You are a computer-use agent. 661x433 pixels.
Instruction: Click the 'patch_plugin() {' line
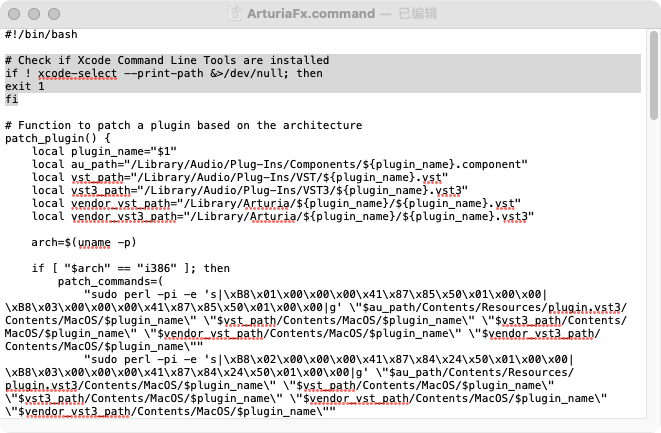pos(58,138)
